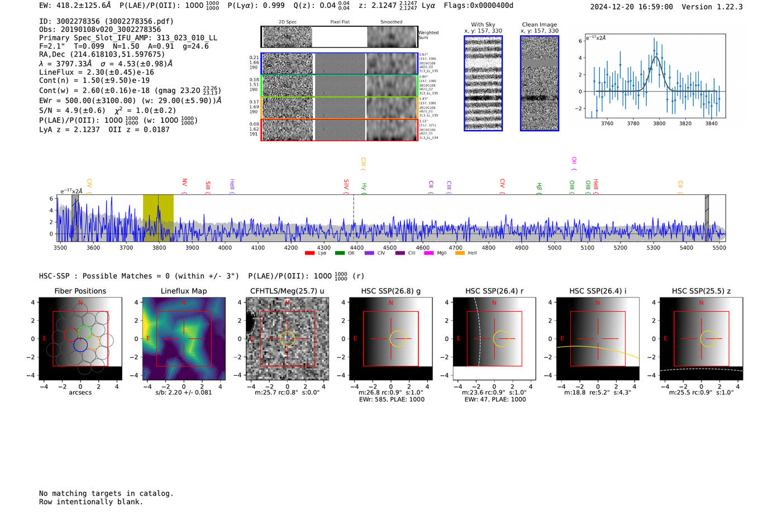
Task: Click the gold aperture circle in HSC z panel
Action: [708, 339]
